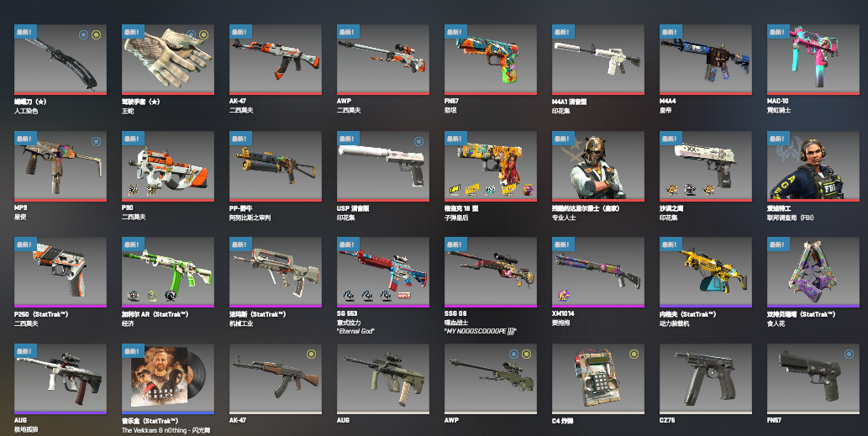Click the sticker below the XM1014 shotgun
Screen dimensions: 868x436
pos(564,296)
